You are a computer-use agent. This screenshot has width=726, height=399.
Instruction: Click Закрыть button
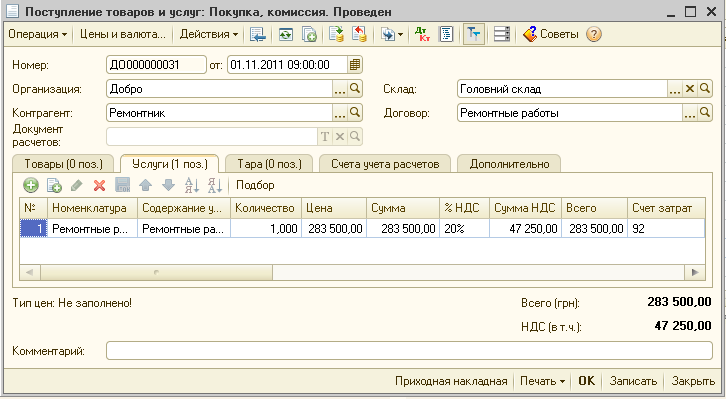pyautogui.click(x=693, y=381)
